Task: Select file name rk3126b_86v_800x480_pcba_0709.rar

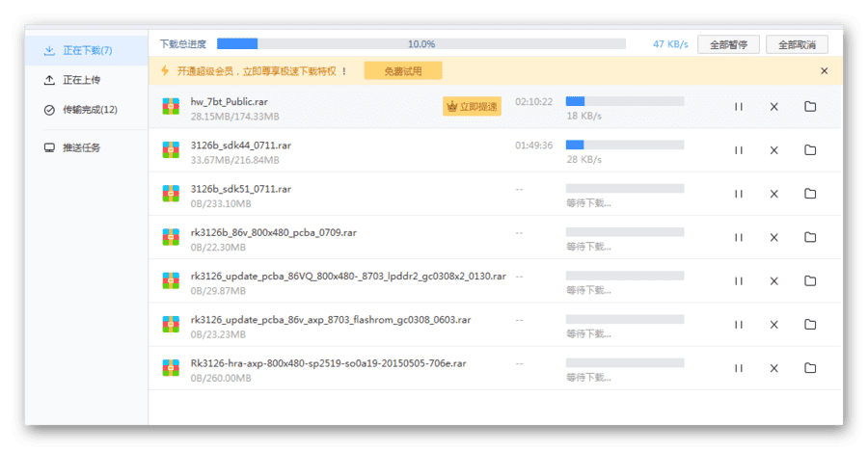Action: point(274,233)
